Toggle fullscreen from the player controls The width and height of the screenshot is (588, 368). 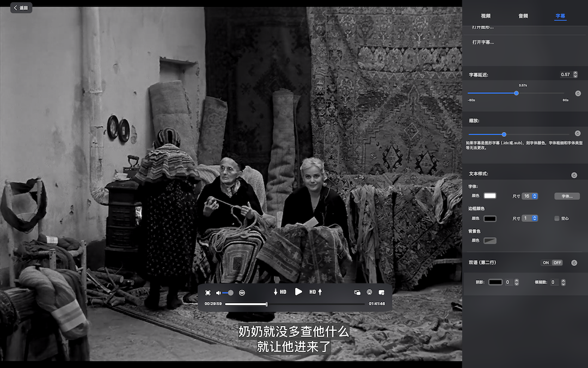(x=208, y=293)
